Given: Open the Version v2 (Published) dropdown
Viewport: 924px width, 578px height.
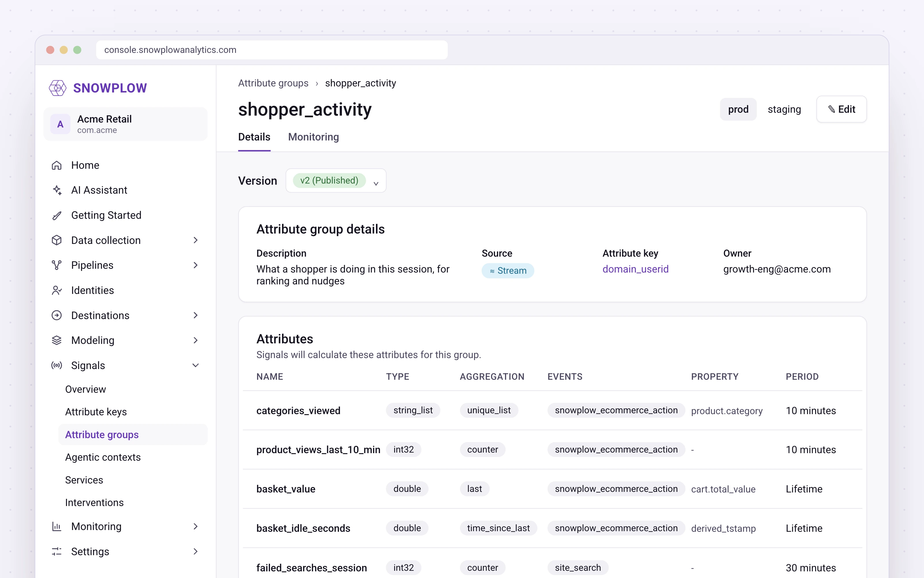Looking at the screenshot, I should coord(336,180).
